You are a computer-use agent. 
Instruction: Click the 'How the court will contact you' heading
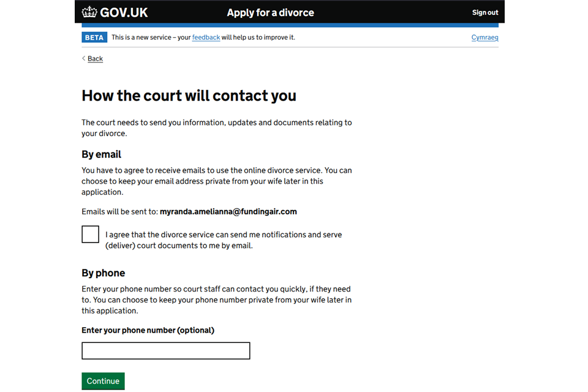[189, 96]
